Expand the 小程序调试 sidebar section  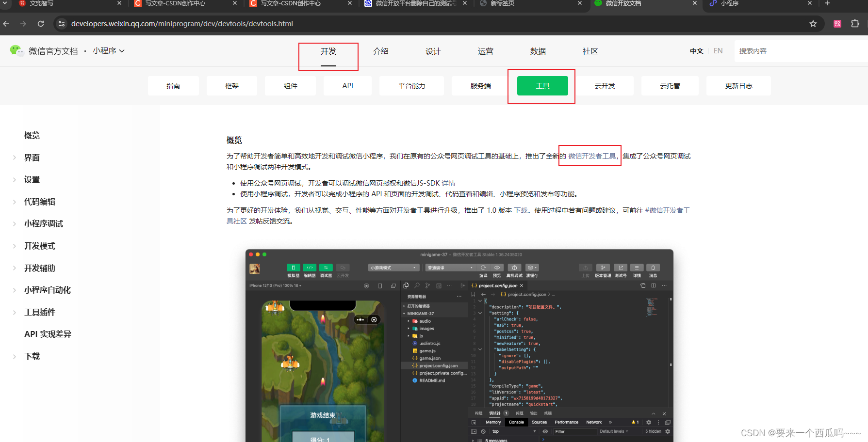point(44,223)
